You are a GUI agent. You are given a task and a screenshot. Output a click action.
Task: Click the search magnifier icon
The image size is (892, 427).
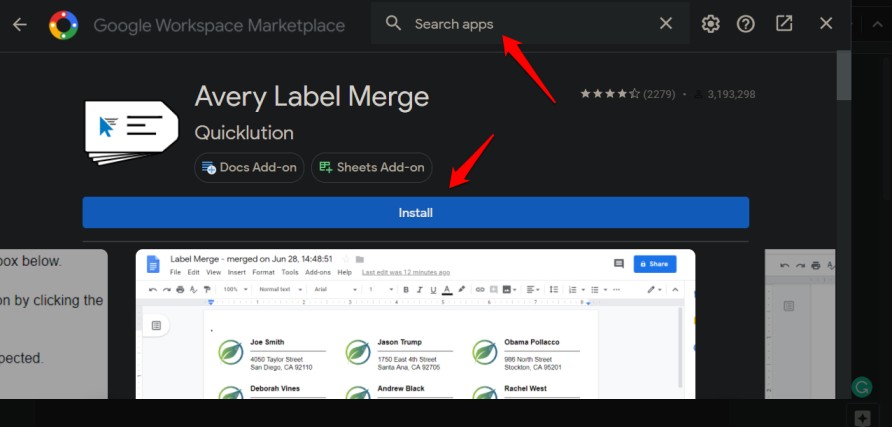(393, 23)
